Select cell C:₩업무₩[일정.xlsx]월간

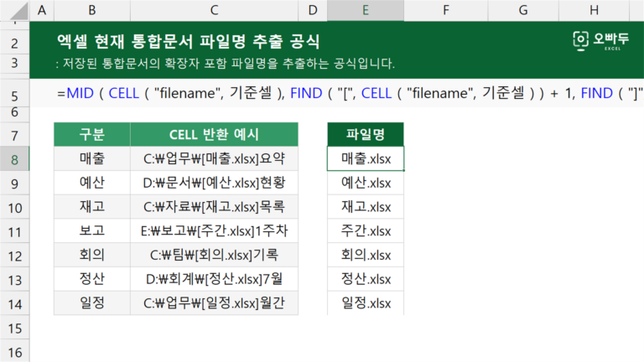click(x=214, y=303)
